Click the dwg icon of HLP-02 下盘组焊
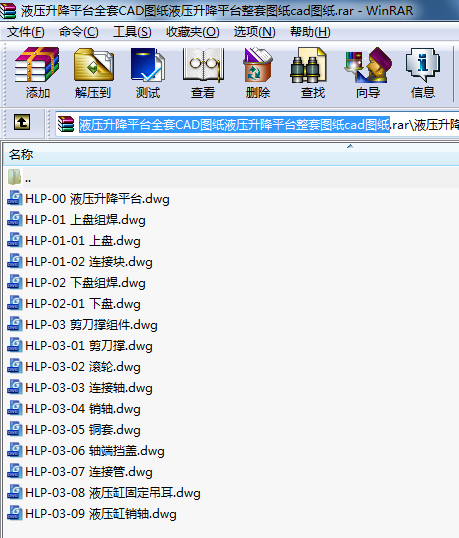 (x=15, y=282)
